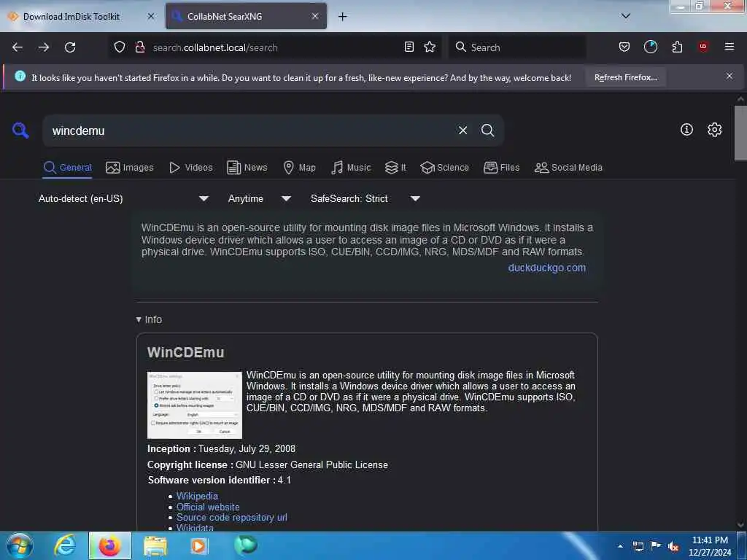The height and width of the screenshot is (560, 747).
Task: Open SearXNG preferences gear icon
Action: pyautogui.click(x=714, y=130)
